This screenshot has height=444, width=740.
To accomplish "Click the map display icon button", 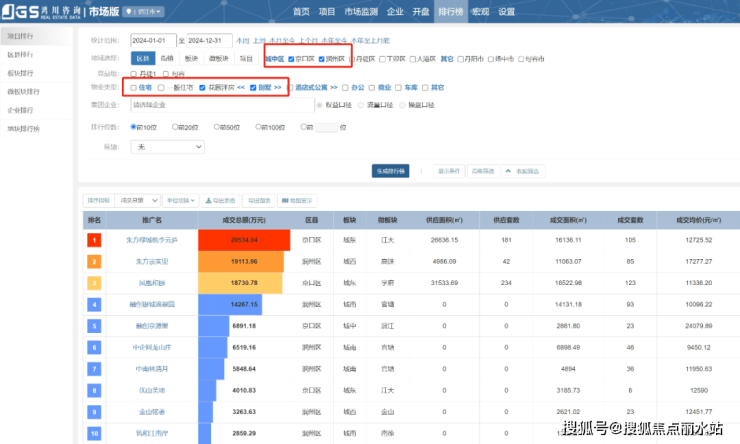I will [297, 201].
